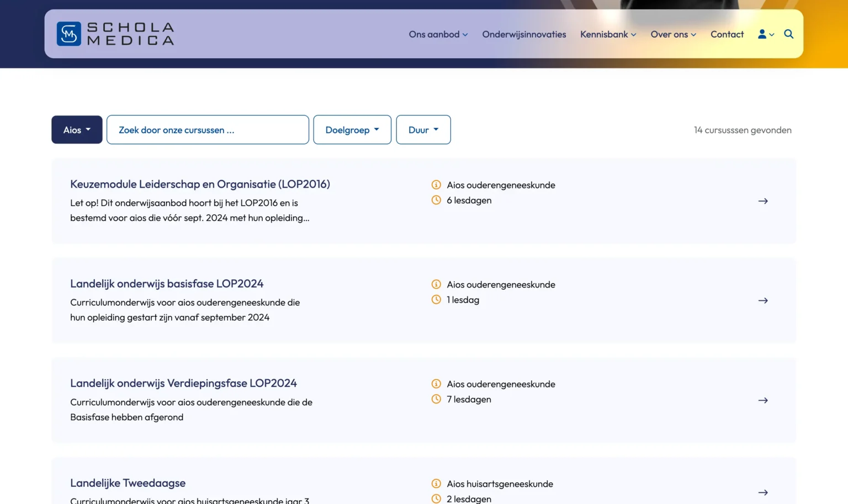848x504 pixels.
Task: Click the '7 lesdagen' duration text
Action: click(x=469, y=399)
